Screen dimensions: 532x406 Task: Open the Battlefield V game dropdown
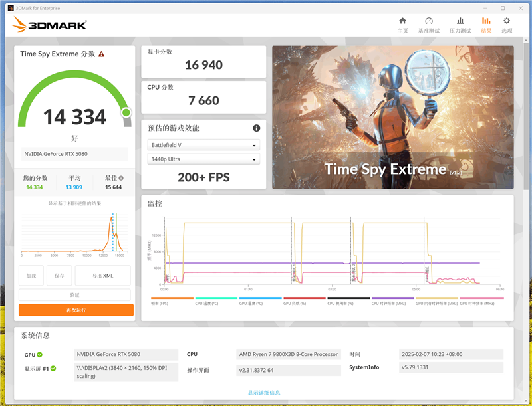pos(203,145)
